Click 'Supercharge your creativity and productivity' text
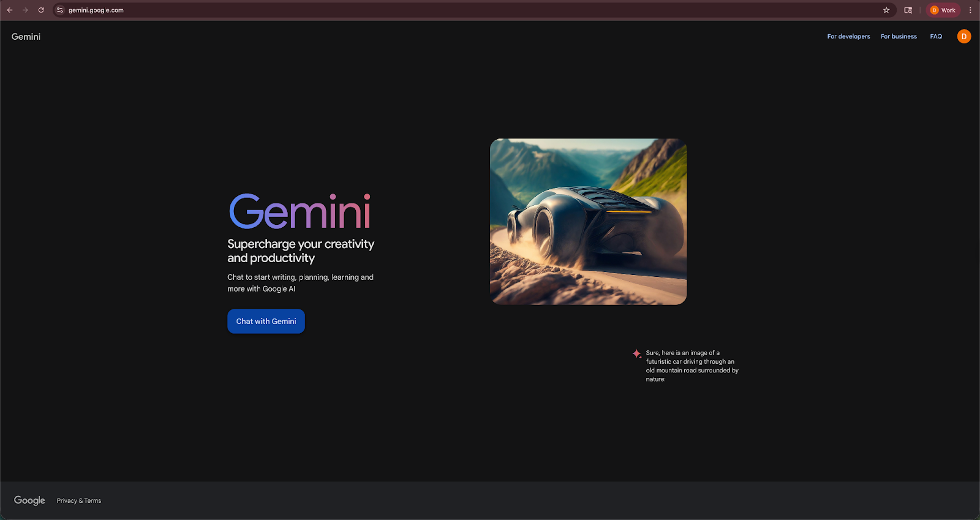Screen dimensions: 980x520 (x=301, y=251)
